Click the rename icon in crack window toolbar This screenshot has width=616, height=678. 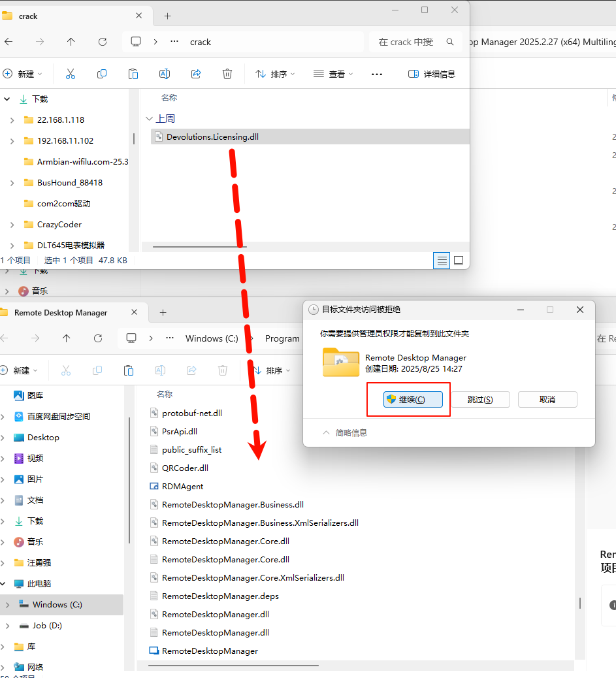165,74
